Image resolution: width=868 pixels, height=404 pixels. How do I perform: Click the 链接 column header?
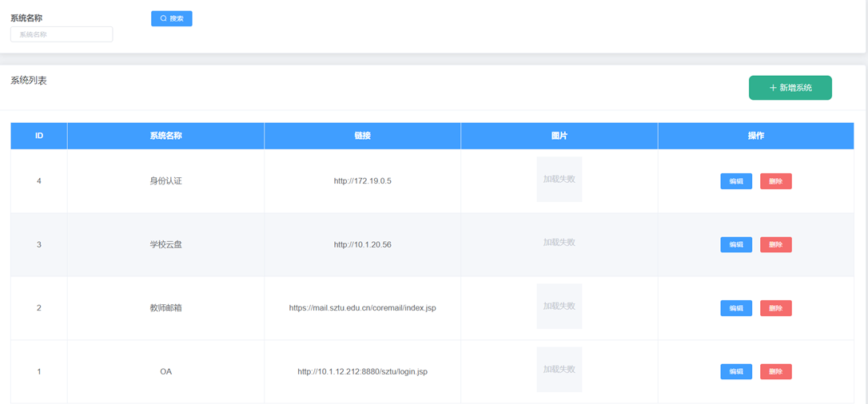pyautogui.click(x=362, y=136)
